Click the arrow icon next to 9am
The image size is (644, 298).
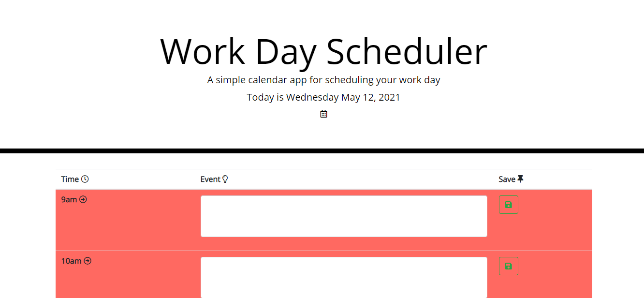[83, 199]
